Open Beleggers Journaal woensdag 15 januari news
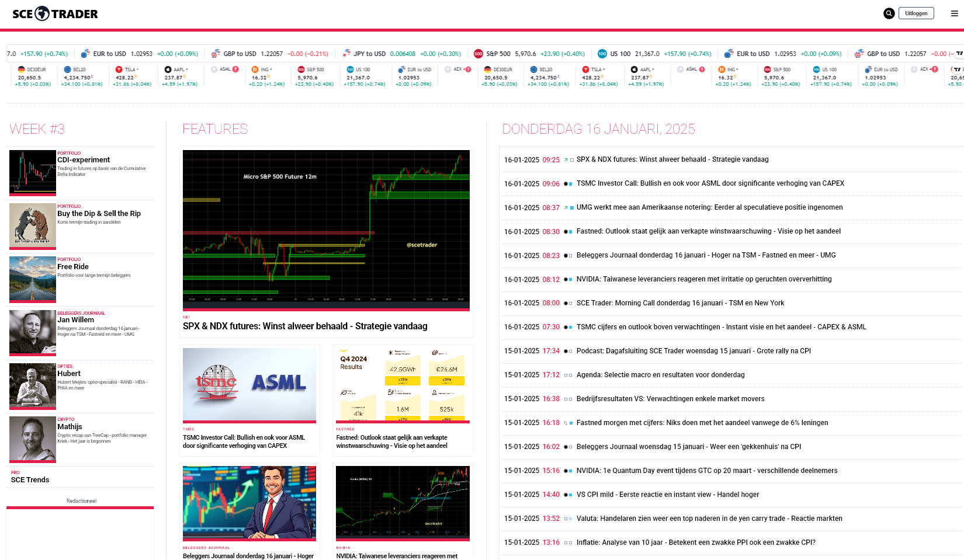The width and height of the screenshot is (964, 560). point(689,447)
